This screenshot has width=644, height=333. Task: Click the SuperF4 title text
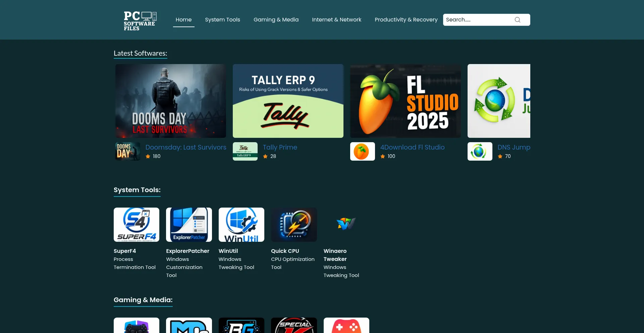[x=125, y=251]
